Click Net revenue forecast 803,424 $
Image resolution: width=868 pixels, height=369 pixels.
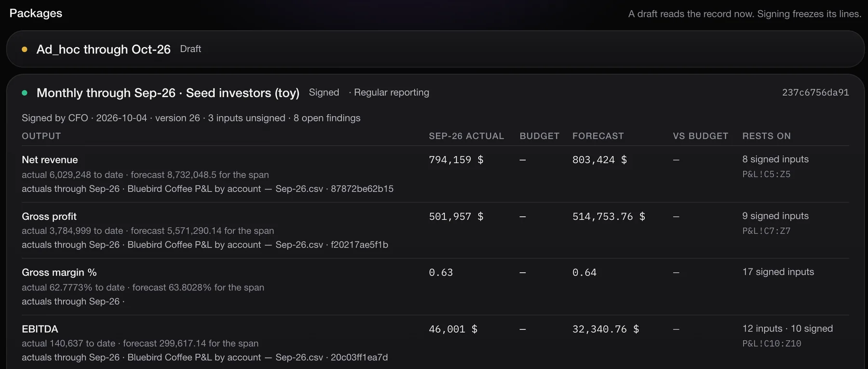tap(599, 159)
